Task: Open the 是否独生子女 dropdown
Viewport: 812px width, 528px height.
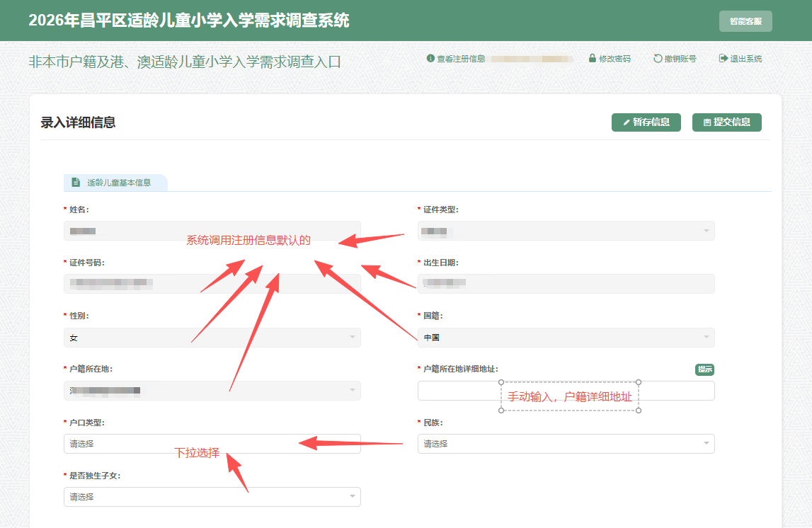Action: [212, 497]
